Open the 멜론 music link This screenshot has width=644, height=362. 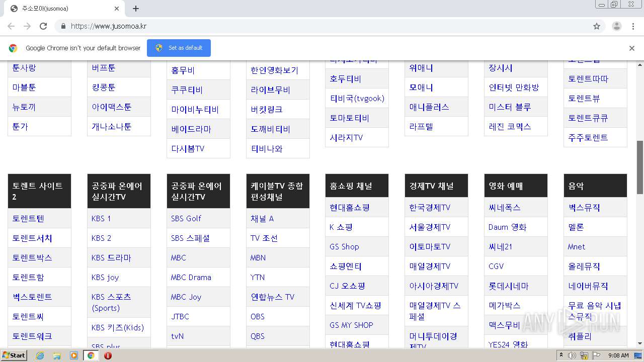tap(576, 227)
